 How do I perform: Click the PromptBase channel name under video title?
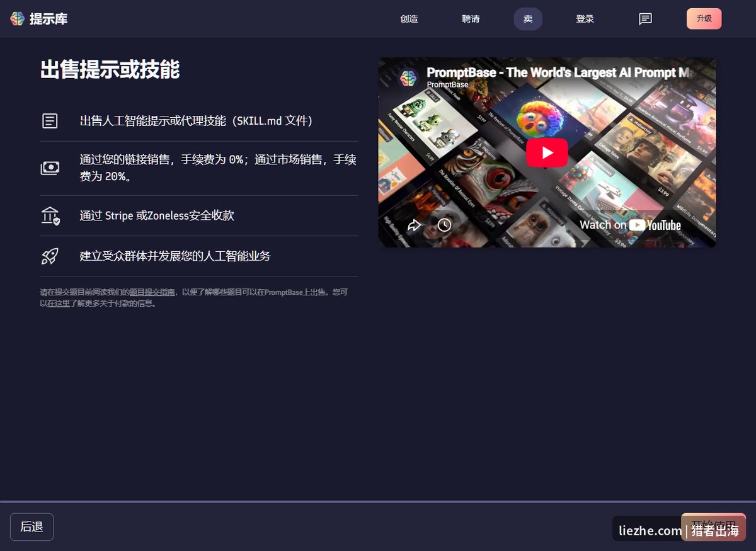pos(447,84)
